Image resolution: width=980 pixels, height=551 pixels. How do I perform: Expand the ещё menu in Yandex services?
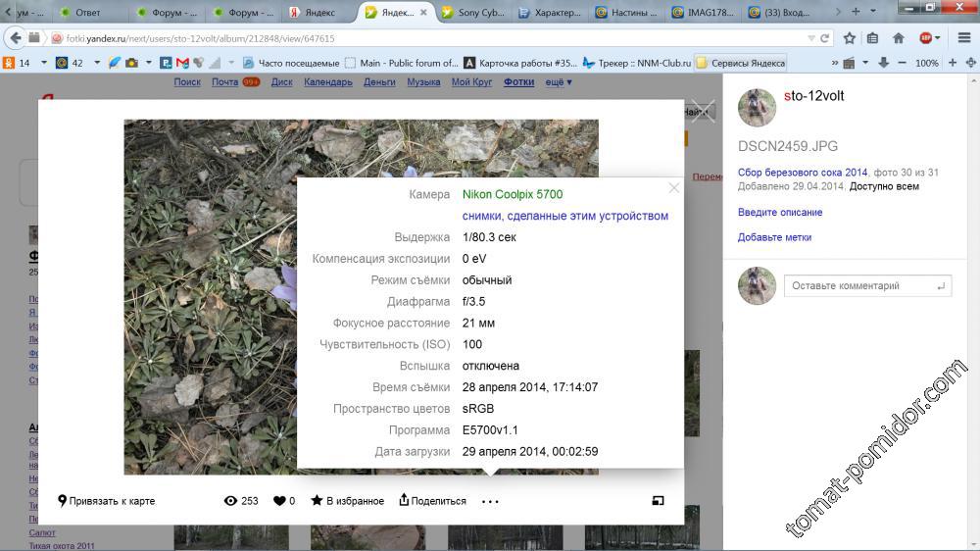click(559, 82)
